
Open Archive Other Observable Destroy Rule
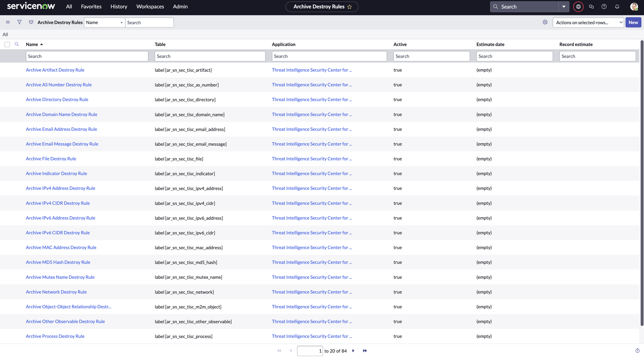coord(65,321)
